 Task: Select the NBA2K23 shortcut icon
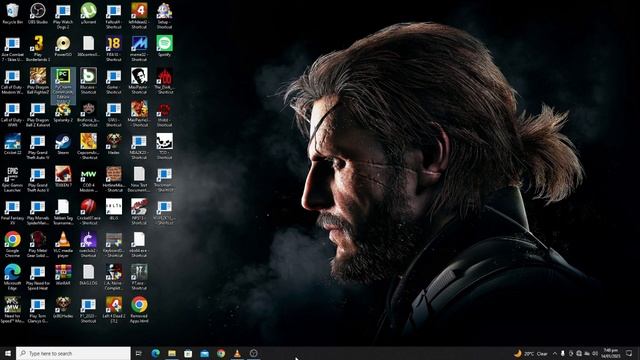pos(139,147)
